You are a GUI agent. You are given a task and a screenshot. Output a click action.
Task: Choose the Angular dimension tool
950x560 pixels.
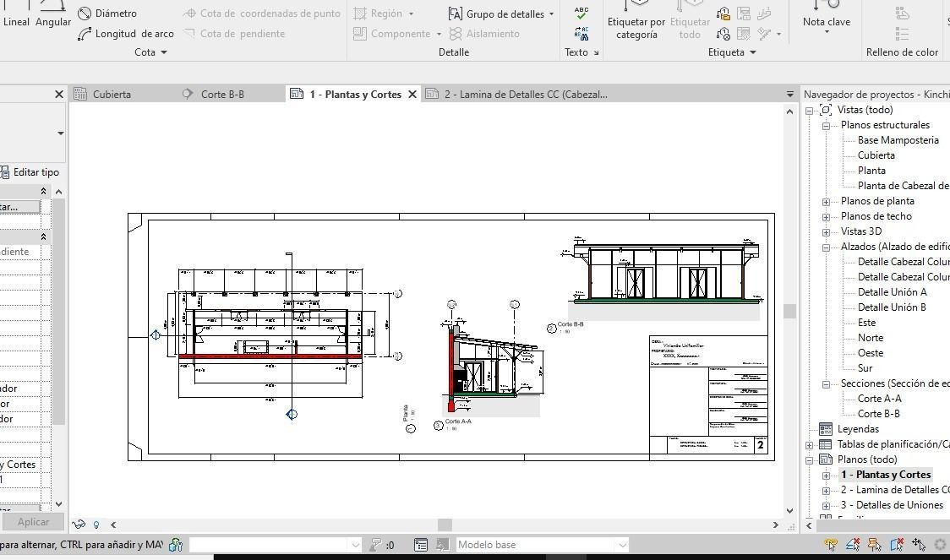coord(53,14)
